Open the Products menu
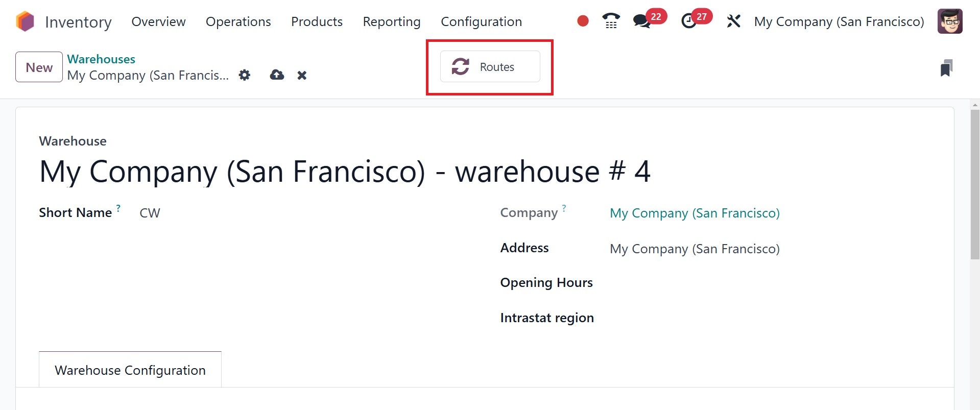The image size is (980, 410). coord(317,21)
